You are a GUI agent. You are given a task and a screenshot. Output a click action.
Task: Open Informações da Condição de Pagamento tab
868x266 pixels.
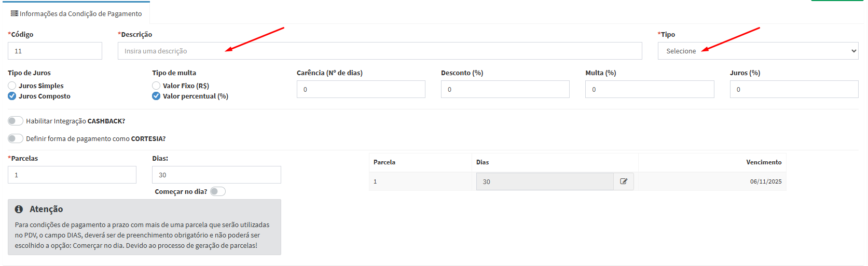coord(76,13)
